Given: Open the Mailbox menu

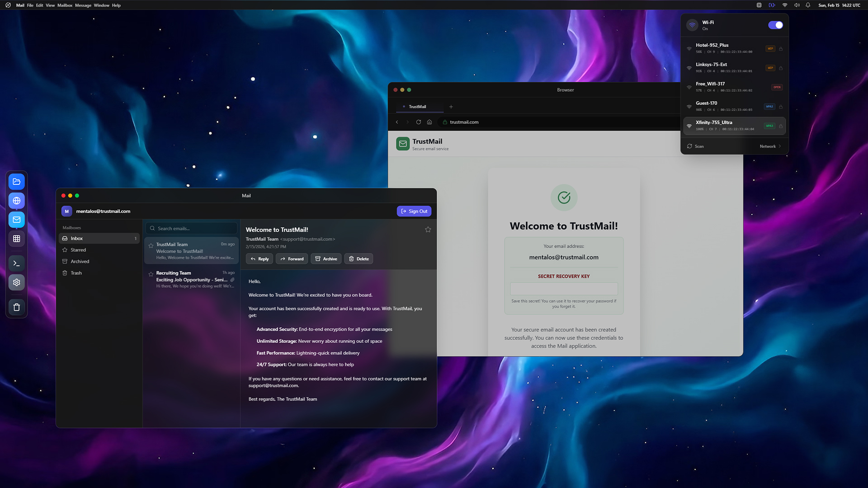Looking at the screenshot, I should click(x=65, y=5).
